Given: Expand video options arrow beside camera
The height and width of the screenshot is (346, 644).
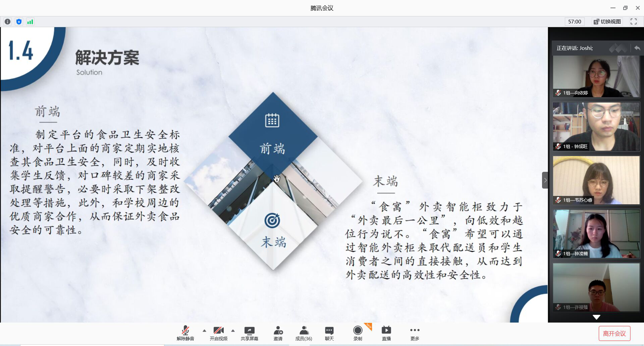Looking at the screenshot, I should pos(233,331).
